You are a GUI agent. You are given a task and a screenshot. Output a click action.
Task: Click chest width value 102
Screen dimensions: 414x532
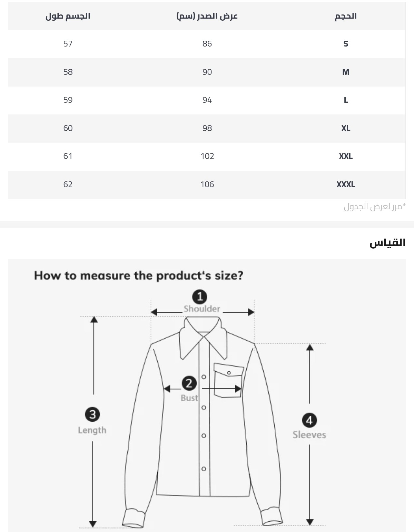[x=207, y=156]
